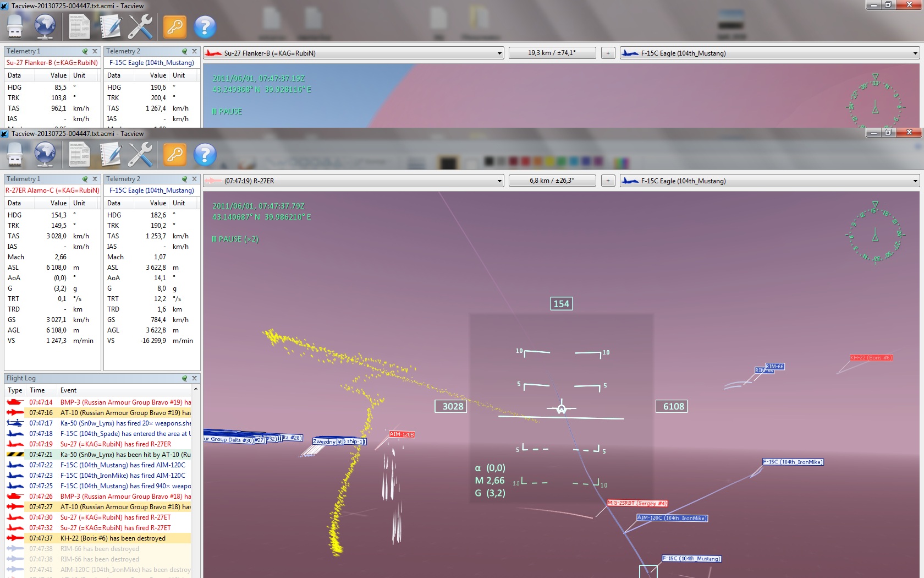
Task: Click document icon in upper Tacview window toolbar
Action: coord(79,26)
